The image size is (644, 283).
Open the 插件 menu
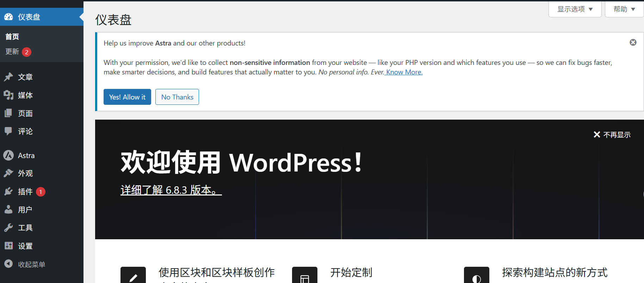pyautogui.click(x=42, y=192)
